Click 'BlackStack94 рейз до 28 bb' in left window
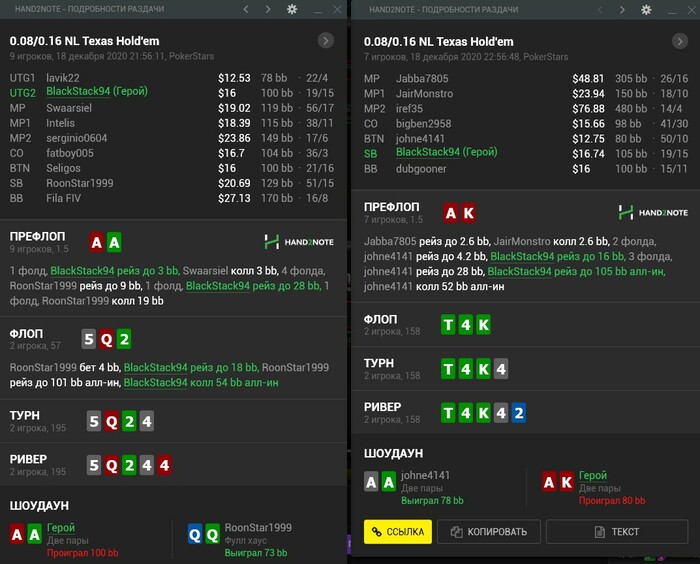 coord(253,285)
